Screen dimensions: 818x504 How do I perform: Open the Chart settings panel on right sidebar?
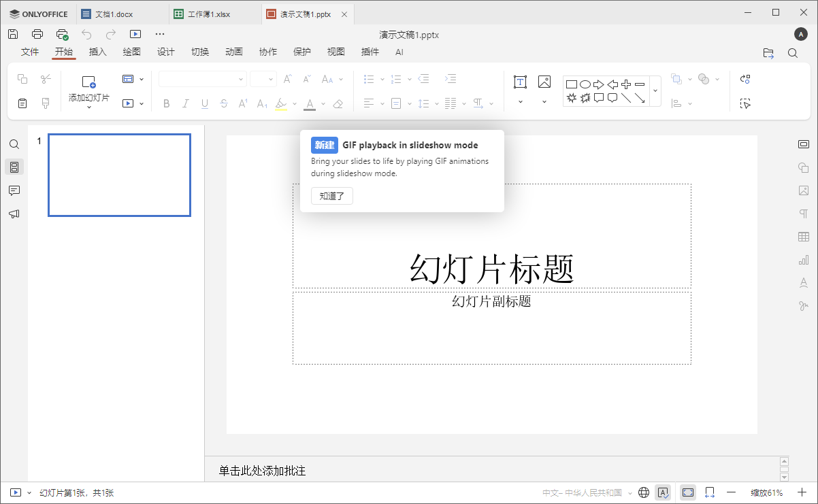pyautogui.click(x=804, y=259)
